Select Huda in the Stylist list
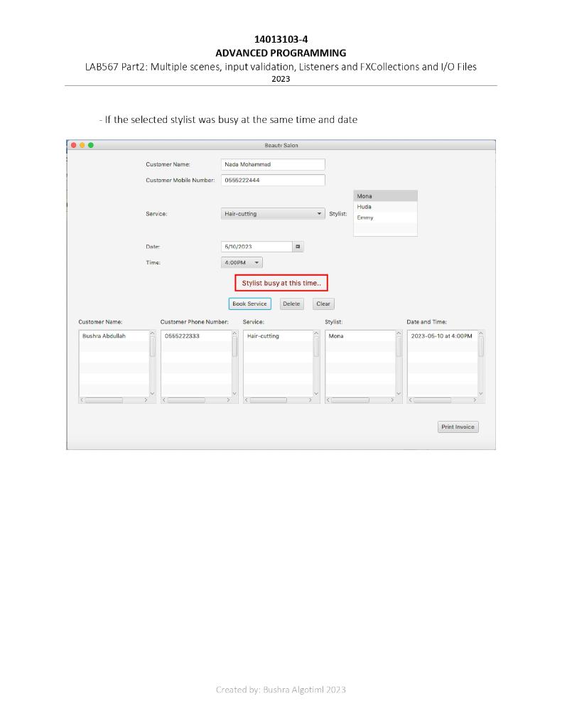 (385, 207)
